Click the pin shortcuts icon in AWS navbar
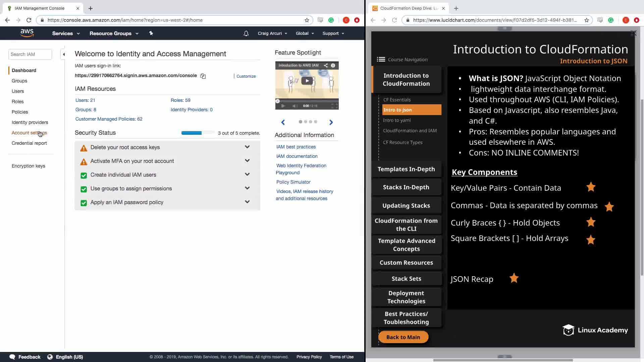Image resolution: width=644 pixels, height=362 pixels. 151,33
